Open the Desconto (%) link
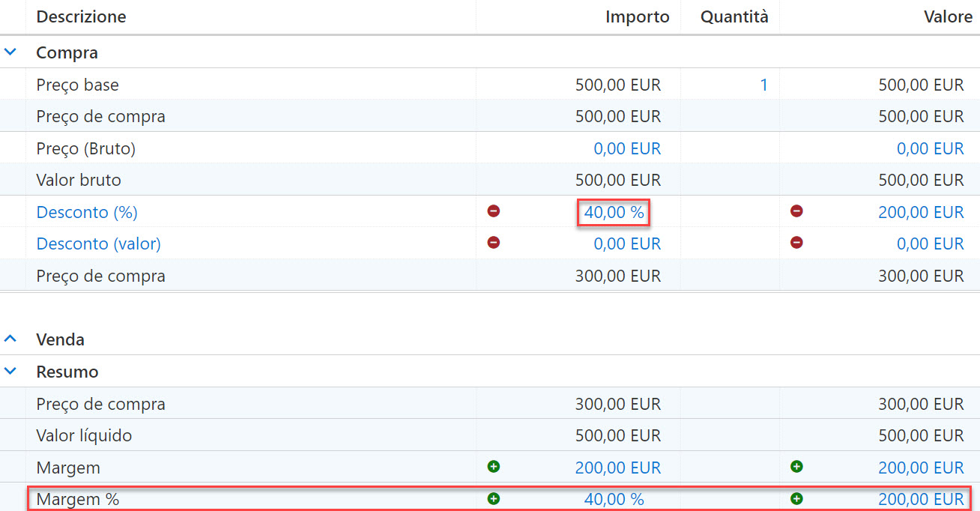The height and width of the screenshot is (511, 980). click(87, 212)
